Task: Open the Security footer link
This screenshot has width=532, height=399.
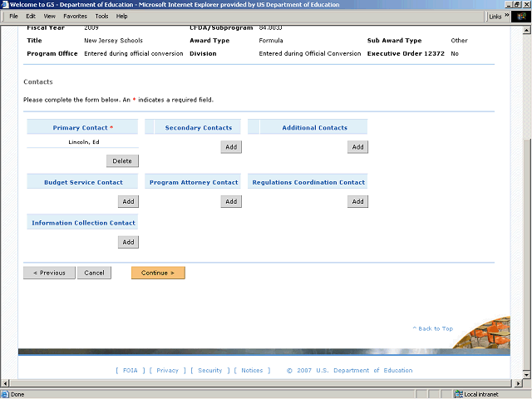Action: click(x=209, y=370)
